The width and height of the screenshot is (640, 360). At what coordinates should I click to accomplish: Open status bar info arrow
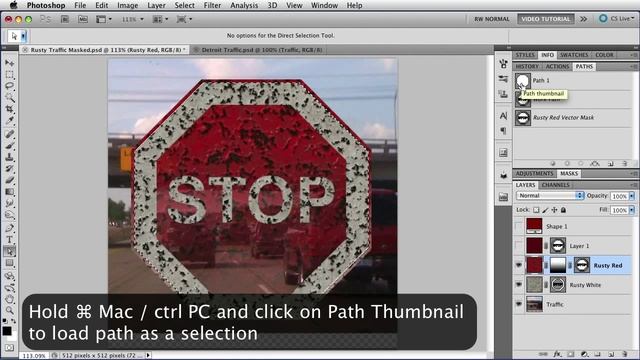pyautogui.click(x=148, y=356)
